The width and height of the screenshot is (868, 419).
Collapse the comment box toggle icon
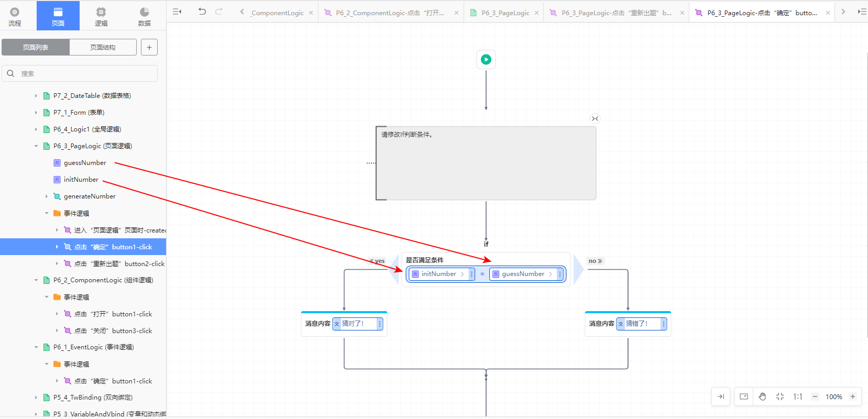coord(595,118)
